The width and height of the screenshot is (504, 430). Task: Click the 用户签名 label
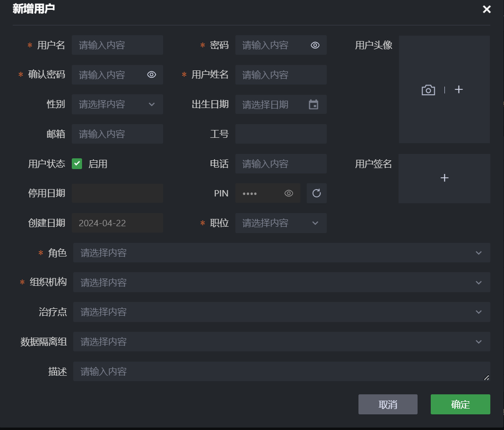374,164
